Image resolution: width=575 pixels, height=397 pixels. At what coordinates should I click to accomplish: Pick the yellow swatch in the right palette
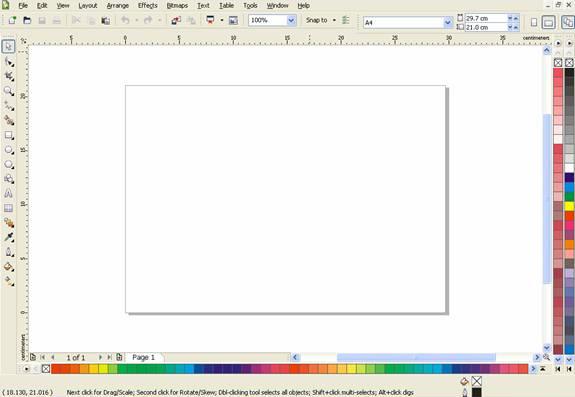tap(569, 206)
